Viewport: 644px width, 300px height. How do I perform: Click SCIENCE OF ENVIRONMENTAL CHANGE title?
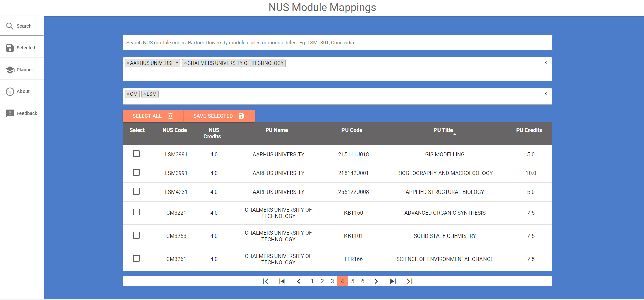pos(445,259)
